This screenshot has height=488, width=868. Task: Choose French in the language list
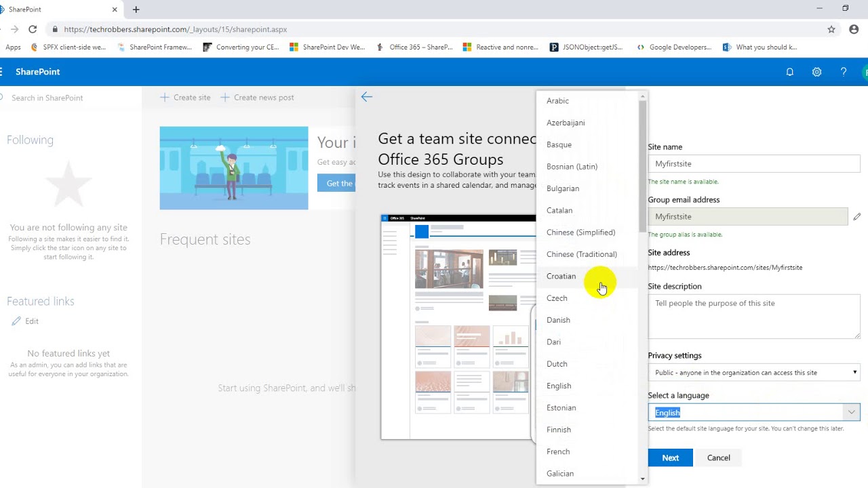(x=587, y=451)
